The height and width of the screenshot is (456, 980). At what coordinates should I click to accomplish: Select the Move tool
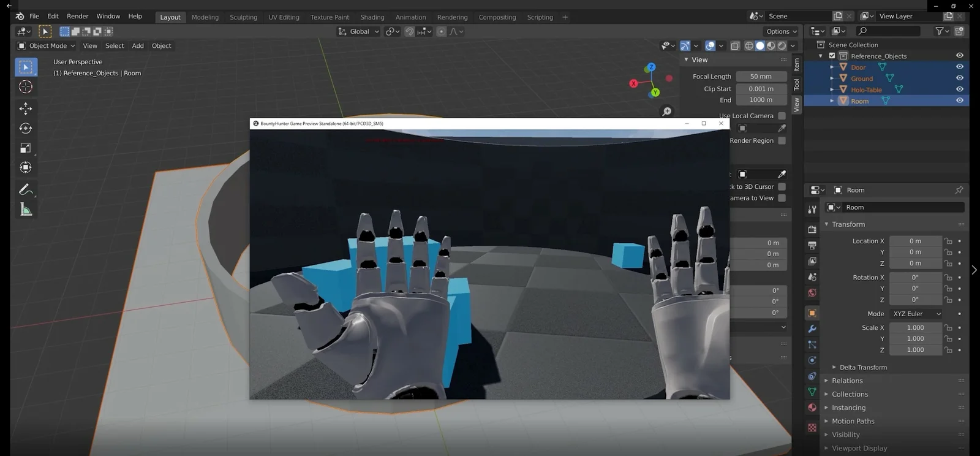point(26,108)
